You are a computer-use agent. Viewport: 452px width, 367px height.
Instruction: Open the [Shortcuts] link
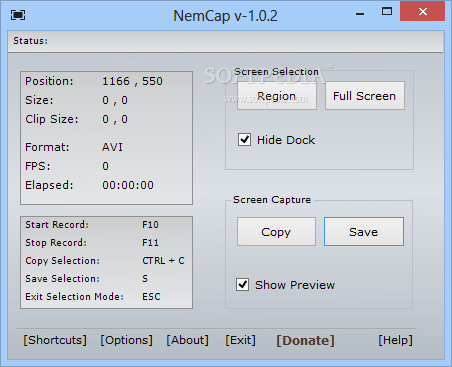(55, 340)
